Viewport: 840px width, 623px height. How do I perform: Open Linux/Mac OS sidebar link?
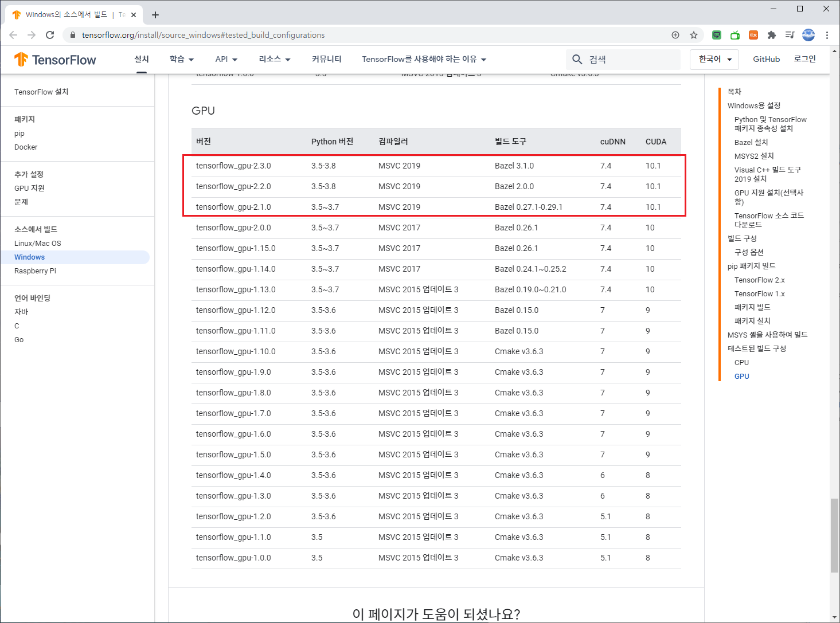click(x=38, y=244)
